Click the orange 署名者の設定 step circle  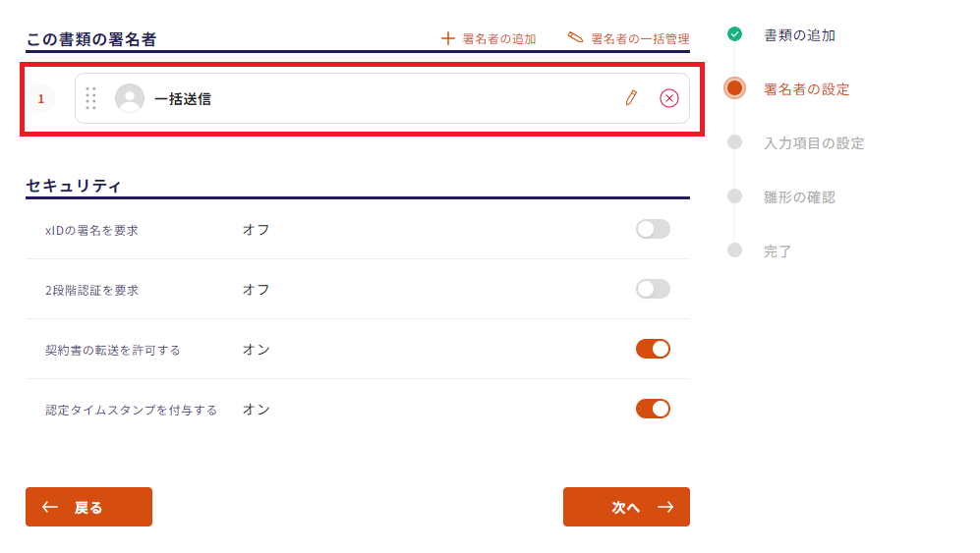point(734,88)
